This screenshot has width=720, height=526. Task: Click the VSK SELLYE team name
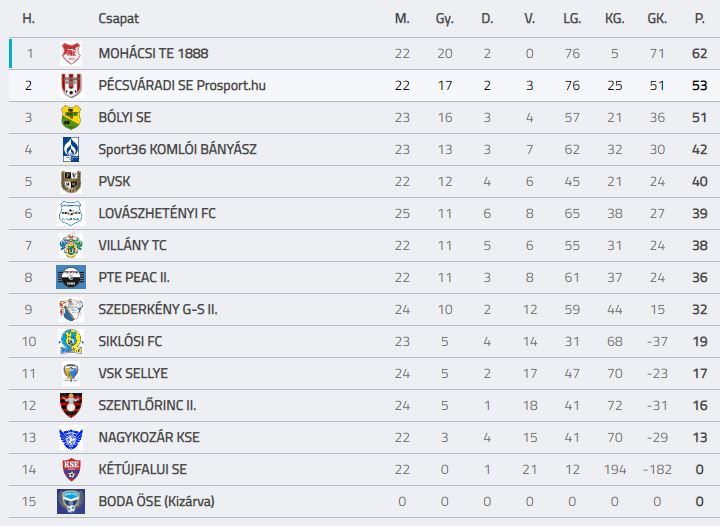(133, 374)
